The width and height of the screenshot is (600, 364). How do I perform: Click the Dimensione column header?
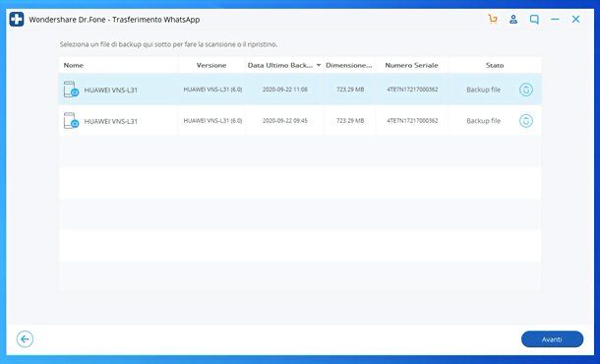[348, 65]
